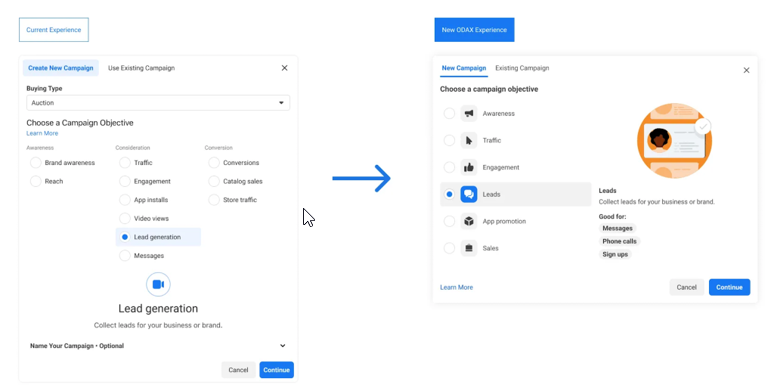Open the New Campaign tab in ODAX dialog
This screenshot has width=771, height=389.
tap(464, 68)
